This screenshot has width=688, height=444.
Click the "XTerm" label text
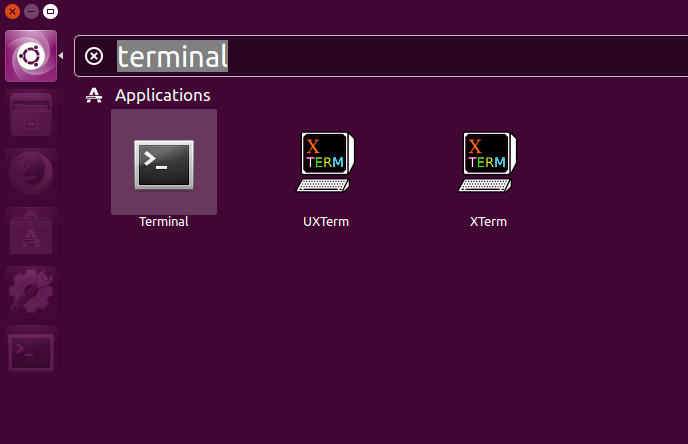tap(488, 222)
